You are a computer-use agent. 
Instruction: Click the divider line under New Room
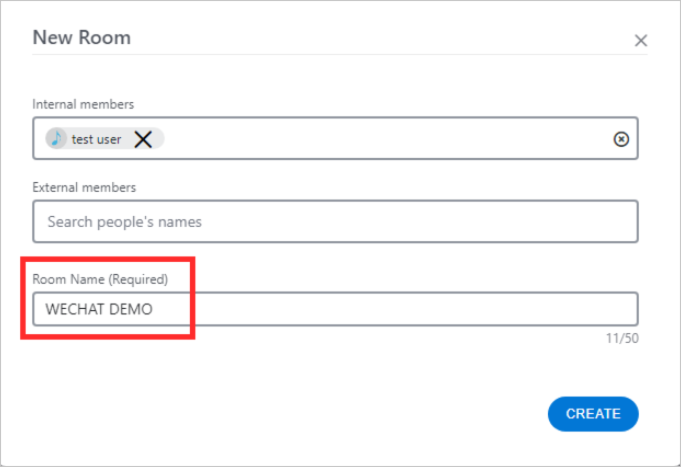coord(340,54)
